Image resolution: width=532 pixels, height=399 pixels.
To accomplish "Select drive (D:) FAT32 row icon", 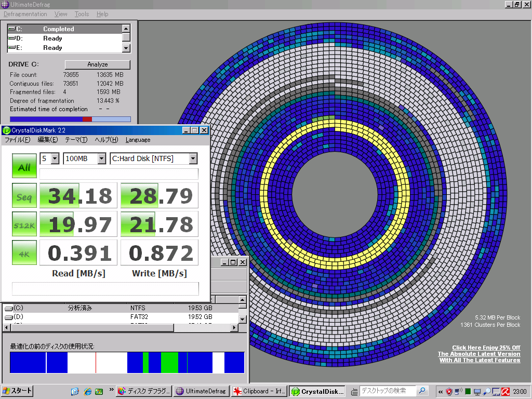I will tap(8, 317).
